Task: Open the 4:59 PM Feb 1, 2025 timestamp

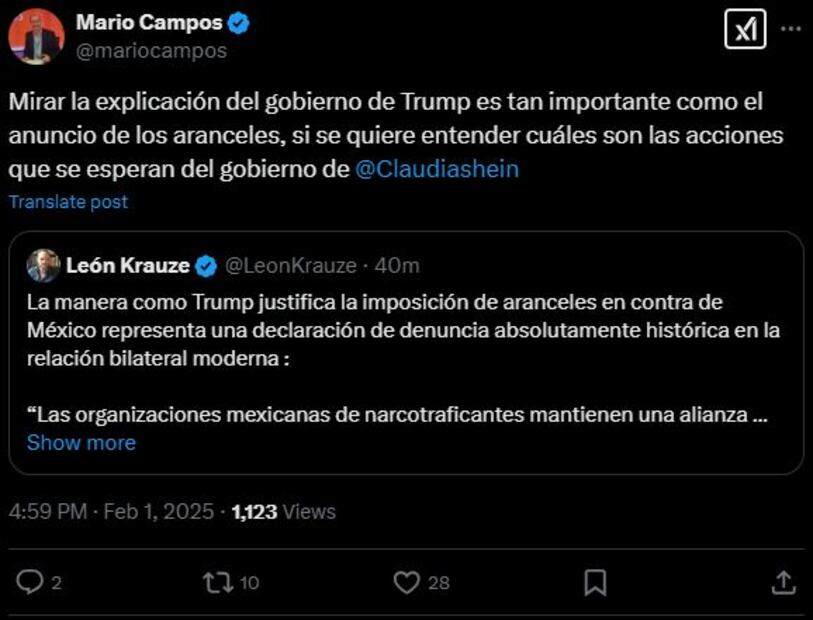Action: 110,511
